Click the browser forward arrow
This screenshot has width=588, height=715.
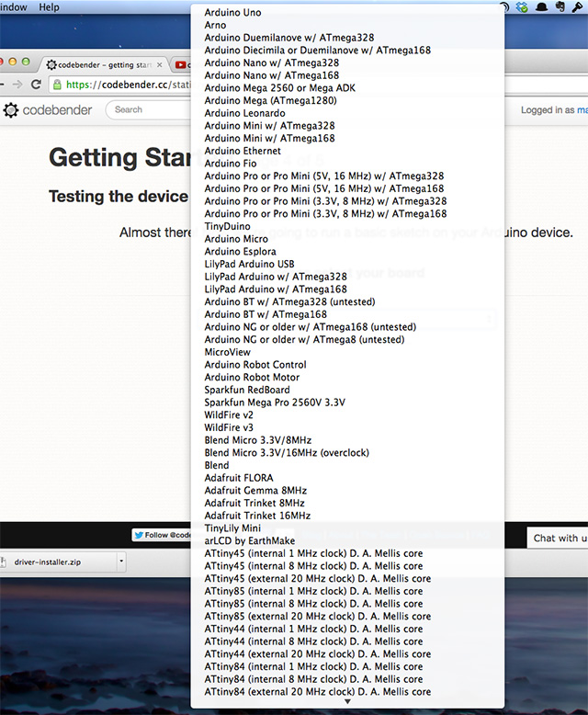click(17, 84)
